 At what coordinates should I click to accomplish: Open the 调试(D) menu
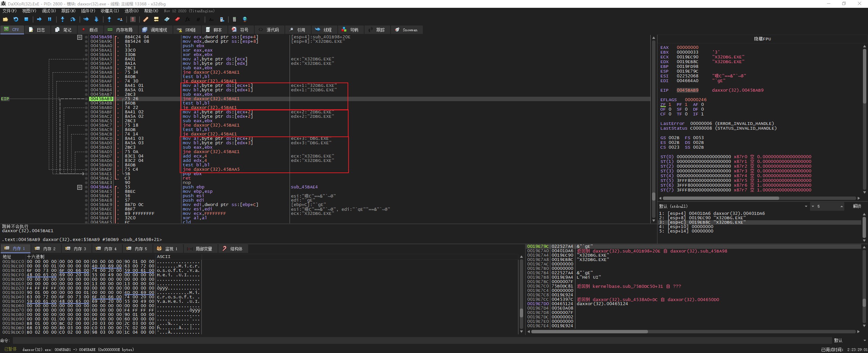point(48,11)
